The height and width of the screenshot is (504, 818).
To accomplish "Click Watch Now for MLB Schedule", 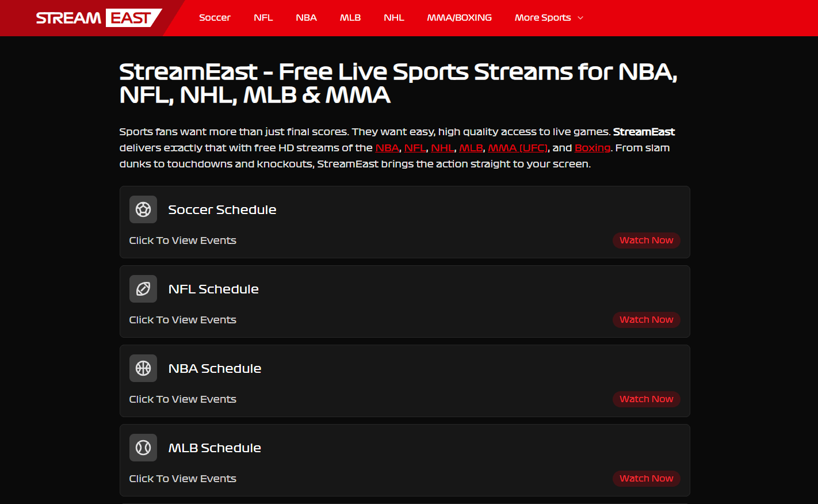I will [x=646, y=479].
